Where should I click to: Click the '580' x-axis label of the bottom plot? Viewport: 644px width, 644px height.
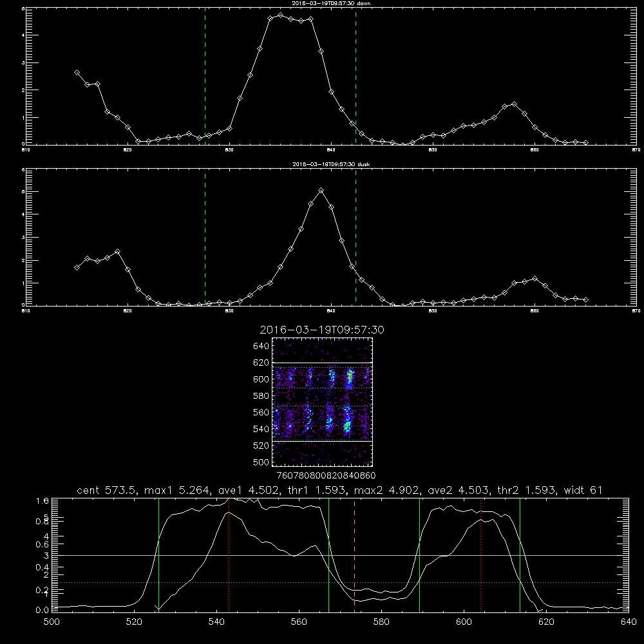point(381,622)
